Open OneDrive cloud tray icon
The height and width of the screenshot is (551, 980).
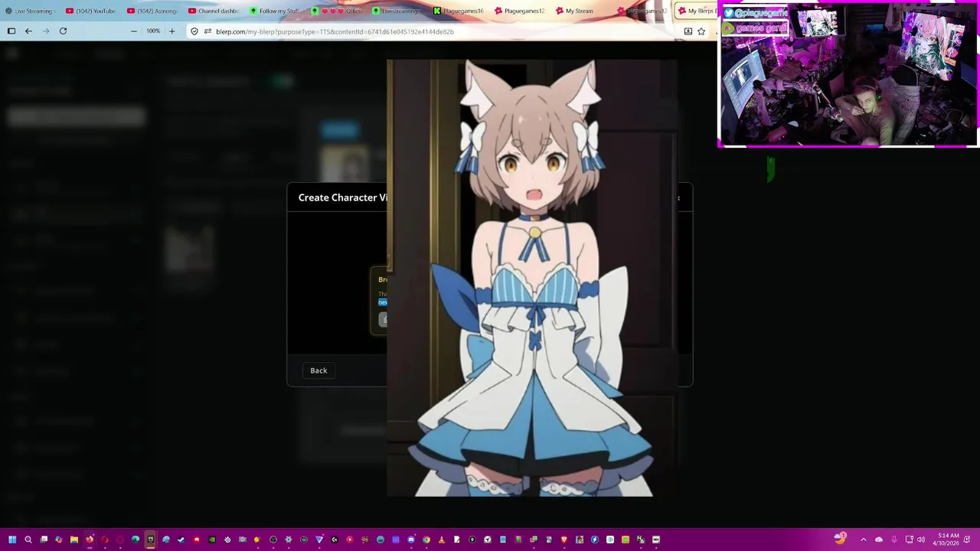coord(879,540)
